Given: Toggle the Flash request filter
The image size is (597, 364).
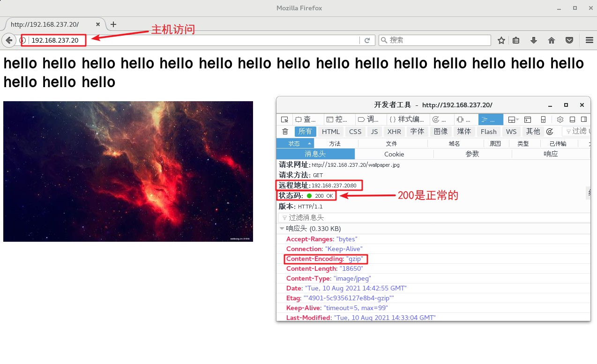Looking at the screenshot, I should (489, 132).
